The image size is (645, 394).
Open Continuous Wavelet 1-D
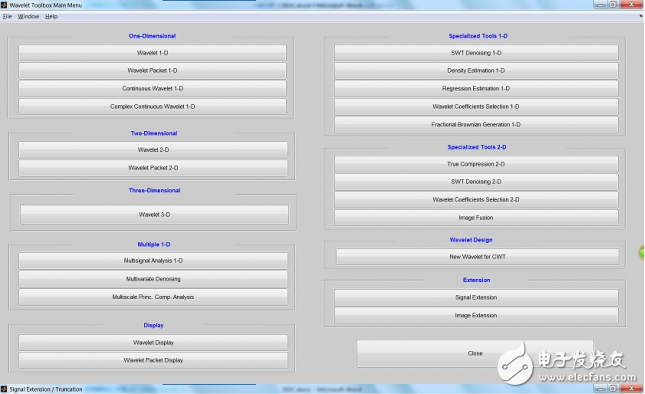152,88
